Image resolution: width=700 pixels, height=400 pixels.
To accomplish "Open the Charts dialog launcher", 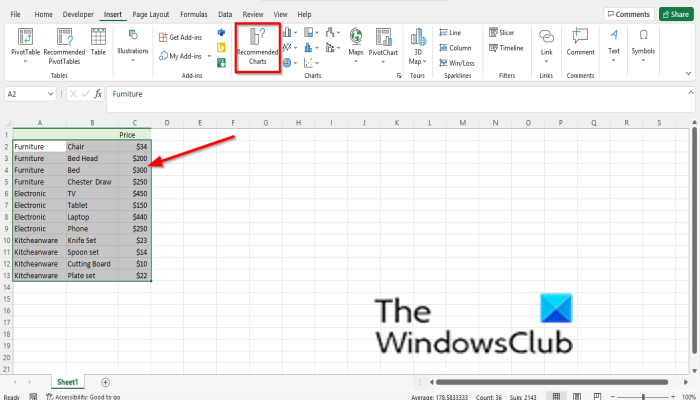I will (x=399, y=76).
